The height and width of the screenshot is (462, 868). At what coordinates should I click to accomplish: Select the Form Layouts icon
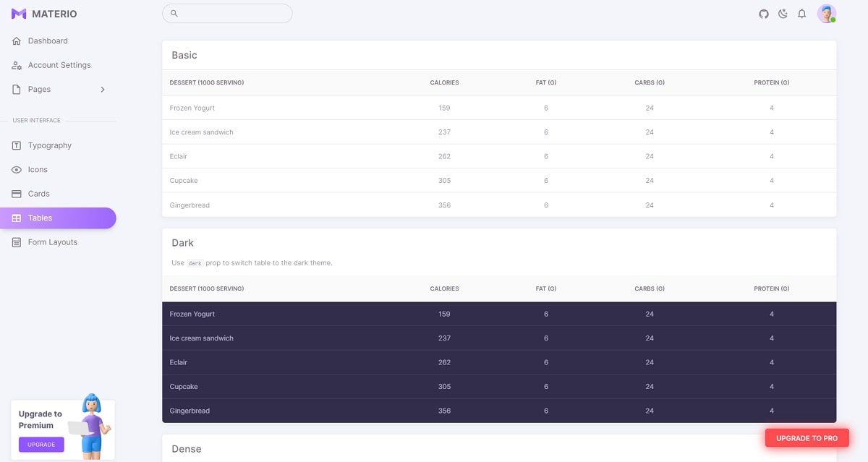16,241
